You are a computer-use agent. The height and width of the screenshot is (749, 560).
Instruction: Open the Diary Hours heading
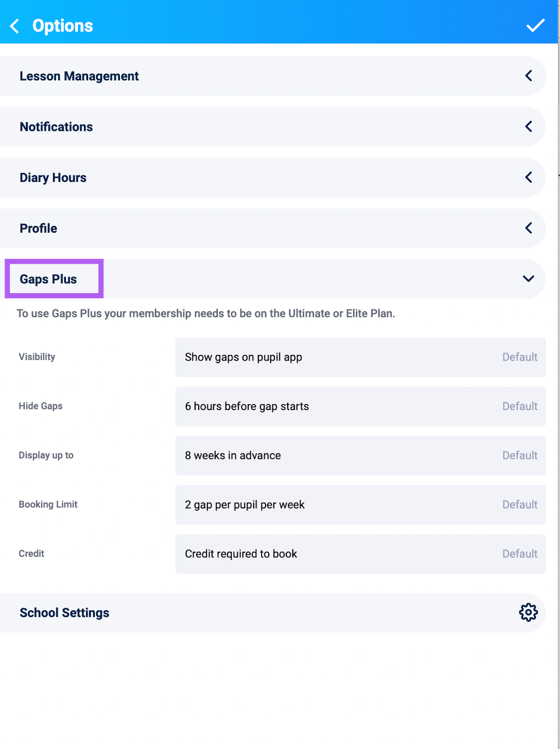point(53,178)
